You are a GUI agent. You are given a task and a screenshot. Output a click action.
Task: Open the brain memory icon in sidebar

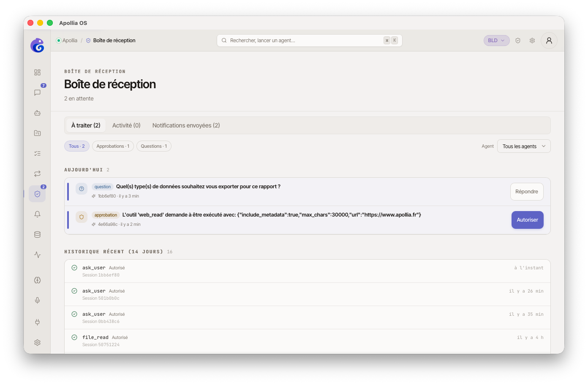37,280
